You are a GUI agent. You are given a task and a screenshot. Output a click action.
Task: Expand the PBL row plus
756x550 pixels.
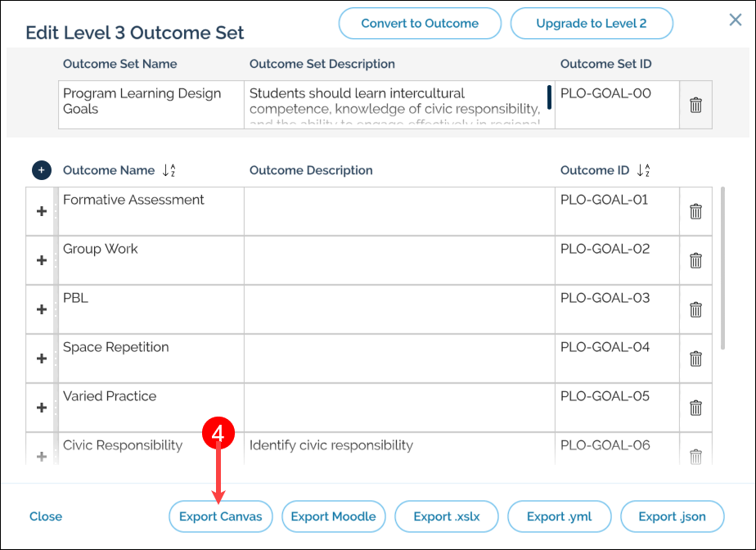42,309
